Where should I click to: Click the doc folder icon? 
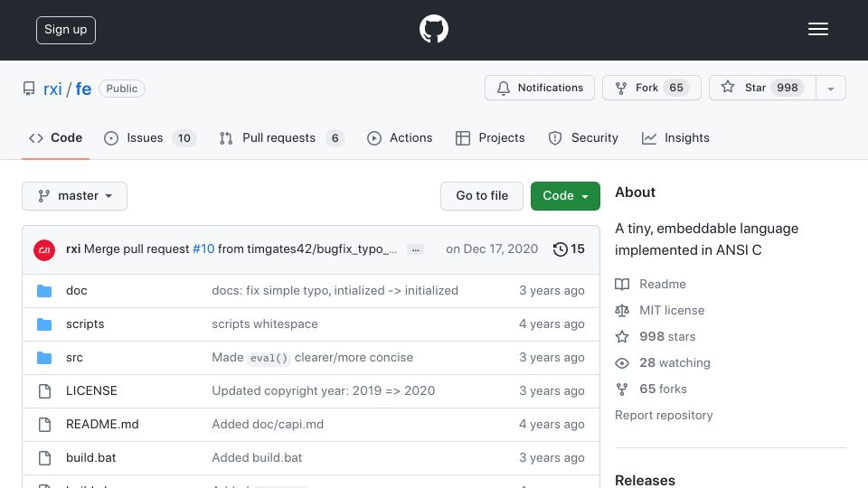(44, 291)
